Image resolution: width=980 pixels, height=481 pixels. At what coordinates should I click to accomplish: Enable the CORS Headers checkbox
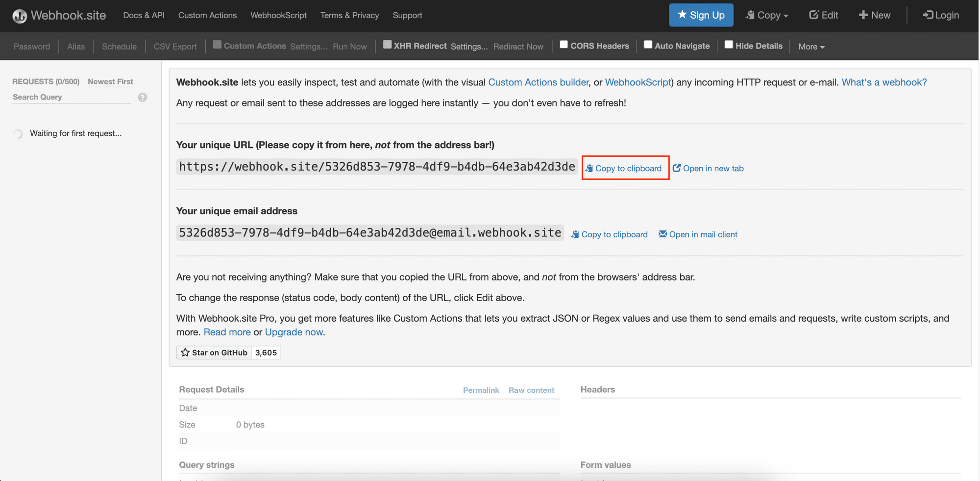coord(564,45)
